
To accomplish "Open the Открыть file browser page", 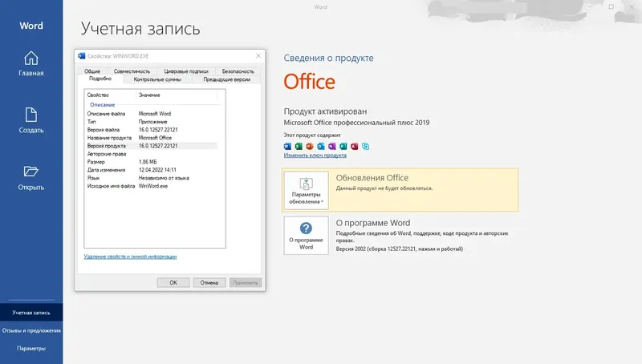I will (x=31, y=178).
